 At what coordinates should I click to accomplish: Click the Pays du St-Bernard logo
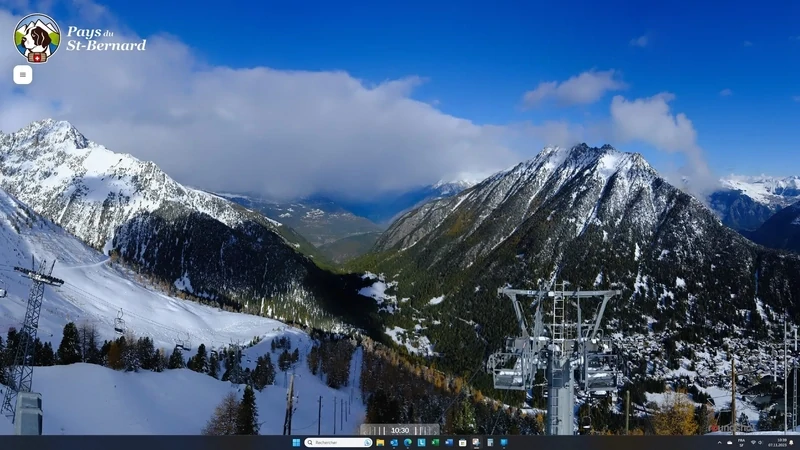pos(79,38)
